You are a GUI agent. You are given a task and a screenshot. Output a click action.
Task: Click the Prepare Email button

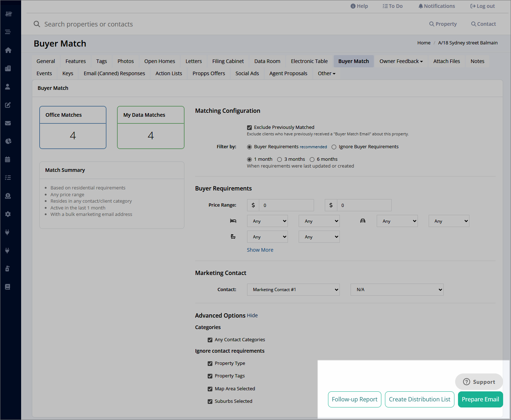(x=480, y=399)
